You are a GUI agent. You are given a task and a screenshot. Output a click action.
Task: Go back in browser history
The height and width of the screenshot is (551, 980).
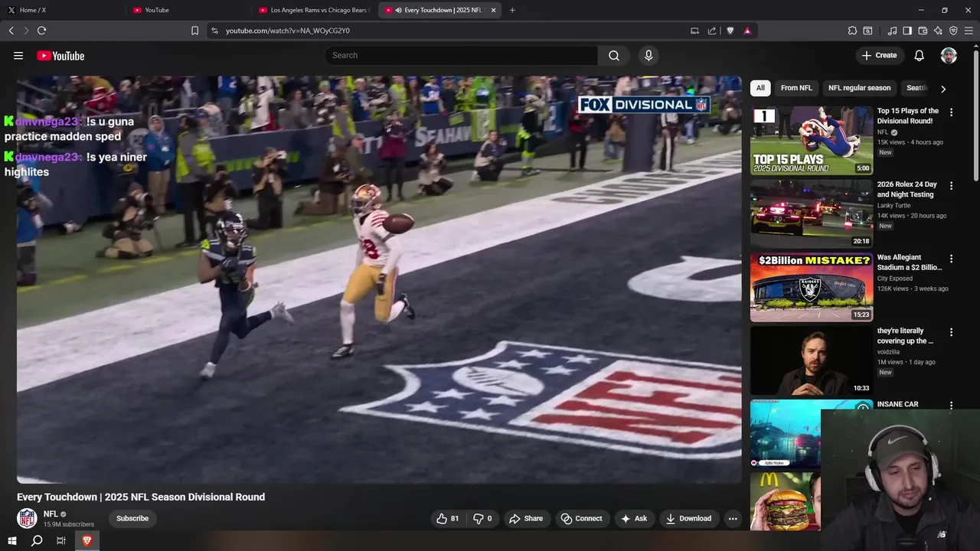click(x=11, y=31)
